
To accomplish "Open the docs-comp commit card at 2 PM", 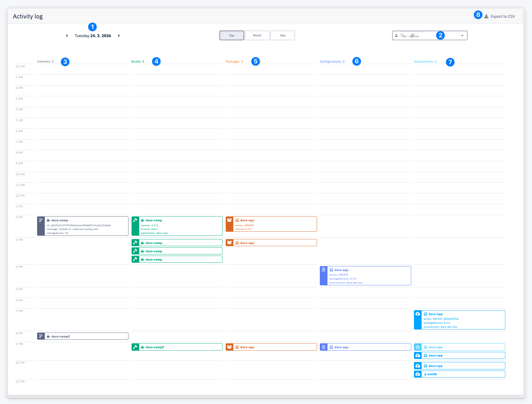I will [x=83, y=226].
